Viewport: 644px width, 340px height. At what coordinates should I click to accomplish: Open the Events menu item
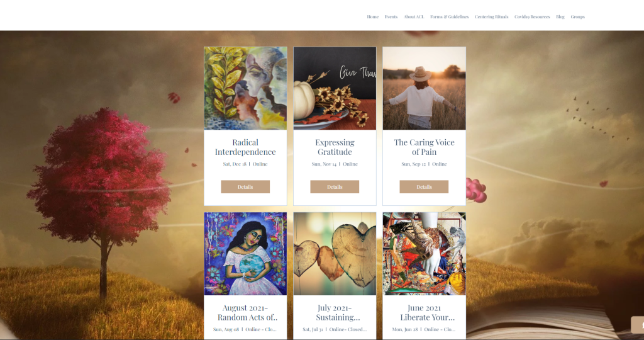coord(391,17)
